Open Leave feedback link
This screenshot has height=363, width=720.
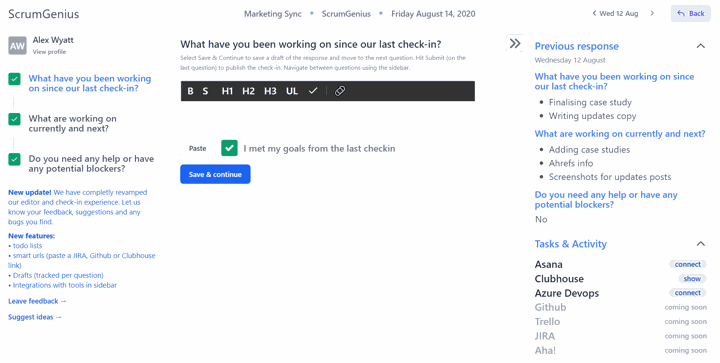pos(37,301)
